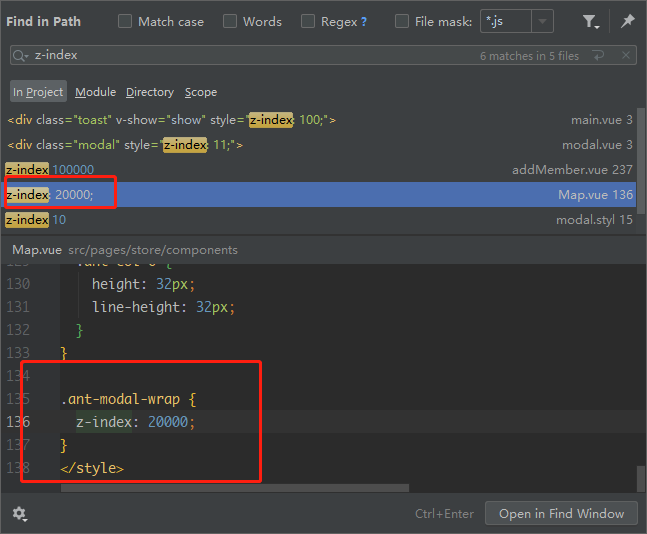The width and height of the screenshot is (647, 534).
Task: Enable the Match case checkbox
Action: pyautogui.click(x=125, y=21)
